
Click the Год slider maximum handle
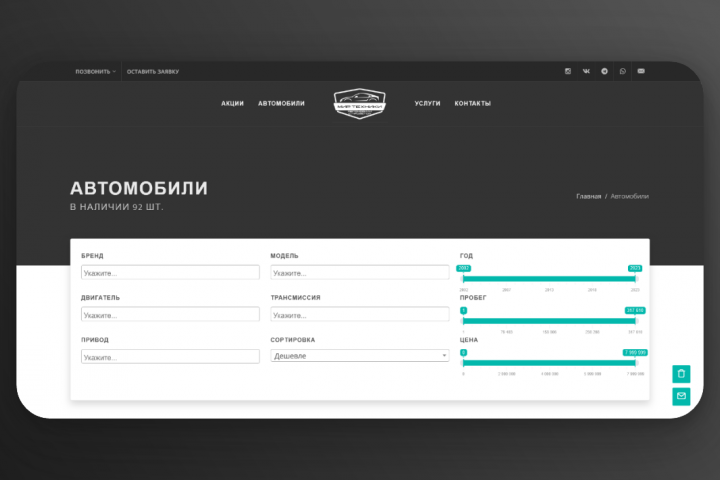(636, 278)
